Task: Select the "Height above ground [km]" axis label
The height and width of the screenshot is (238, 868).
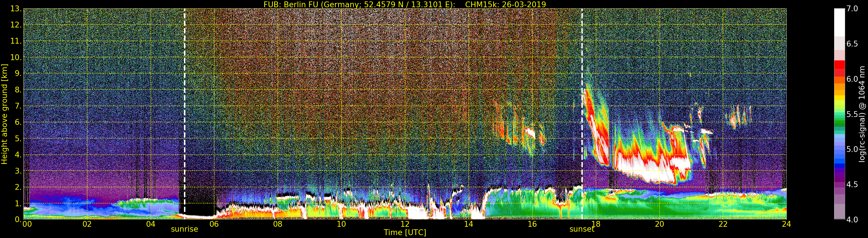Action: coord(4,114)
